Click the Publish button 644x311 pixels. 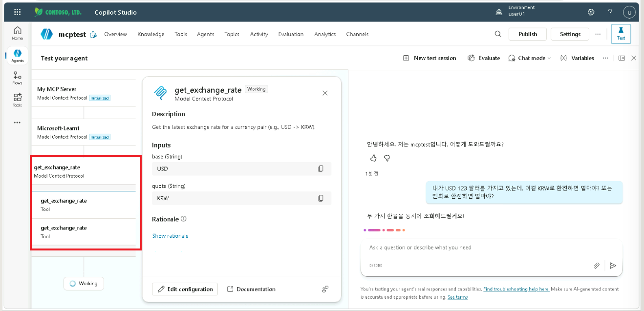[x=528, y=34]
